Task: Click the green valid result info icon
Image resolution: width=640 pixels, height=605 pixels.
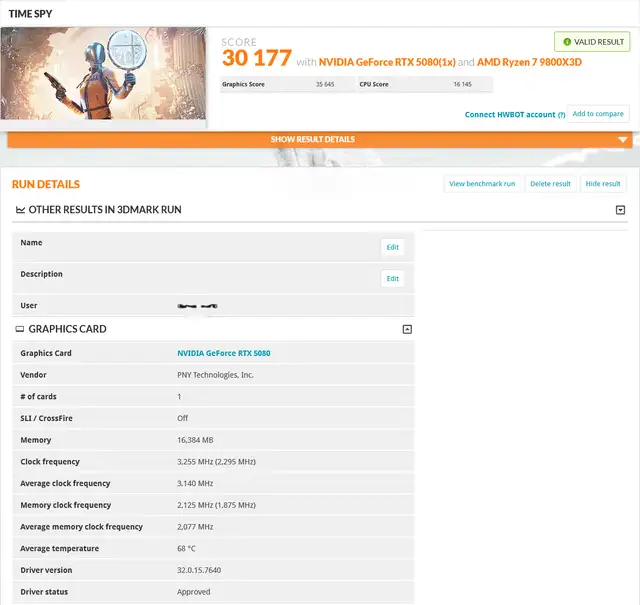Action: [x=567, y=42]
